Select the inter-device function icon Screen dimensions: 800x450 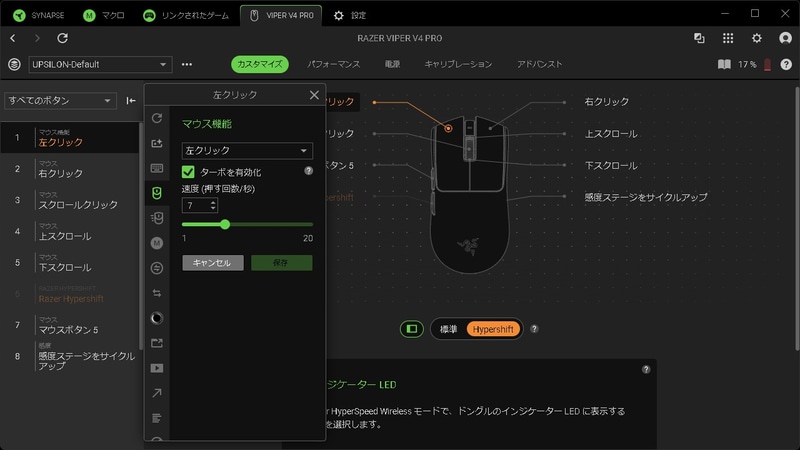point(157,268)
